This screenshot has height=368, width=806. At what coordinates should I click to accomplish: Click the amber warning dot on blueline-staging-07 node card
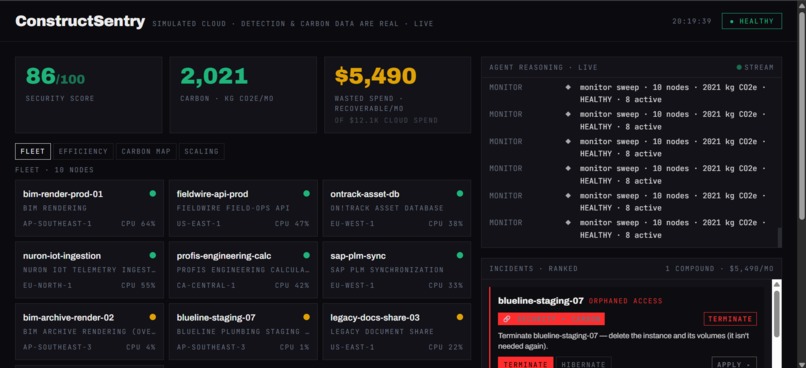[306, 317]
